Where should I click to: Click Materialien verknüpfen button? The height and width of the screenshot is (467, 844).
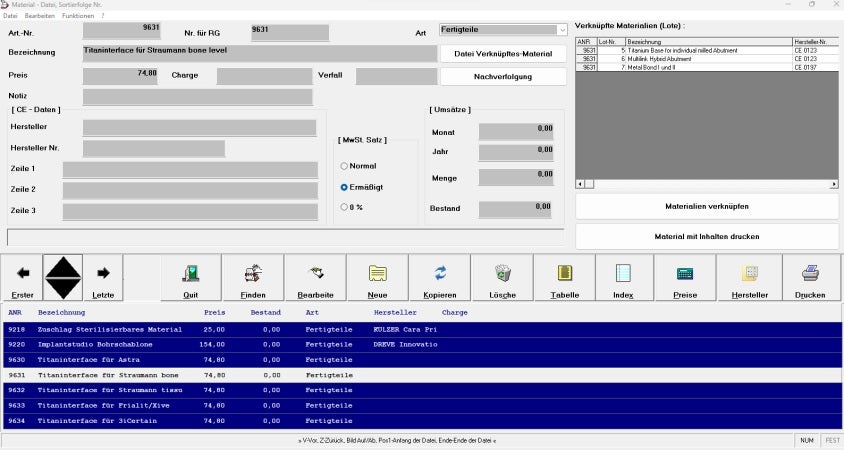(x=707, y=207)
